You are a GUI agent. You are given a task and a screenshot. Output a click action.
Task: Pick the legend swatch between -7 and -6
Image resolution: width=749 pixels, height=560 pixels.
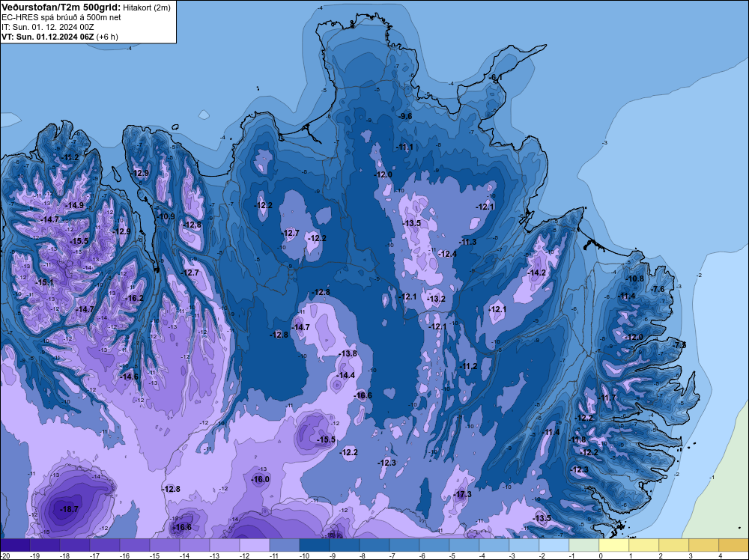[404, 545]
